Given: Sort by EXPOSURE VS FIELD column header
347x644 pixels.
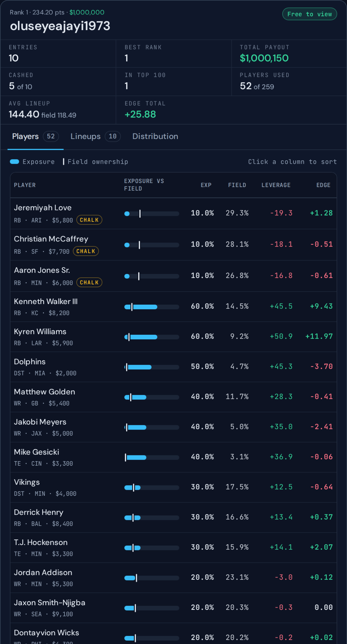Looking at the screenshot, I should click(144, 185).
